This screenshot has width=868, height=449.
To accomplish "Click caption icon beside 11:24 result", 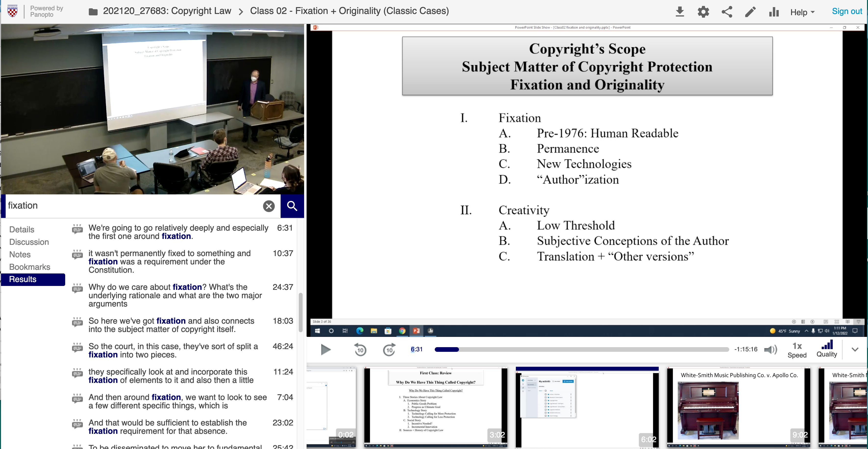I will click(x=77, y=373).
